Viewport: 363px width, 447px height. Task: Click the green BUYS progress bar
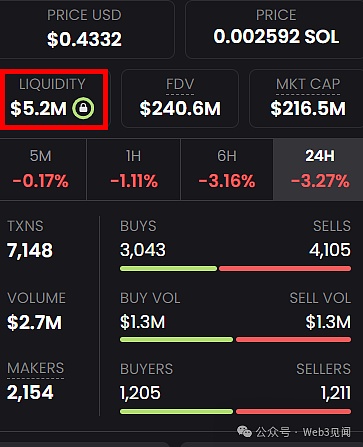pos(168,269)
